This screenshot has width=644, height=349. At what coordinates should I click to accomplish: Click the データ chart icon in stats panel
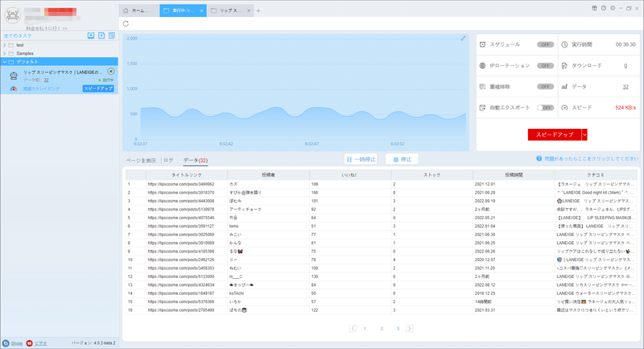[565, 87]
